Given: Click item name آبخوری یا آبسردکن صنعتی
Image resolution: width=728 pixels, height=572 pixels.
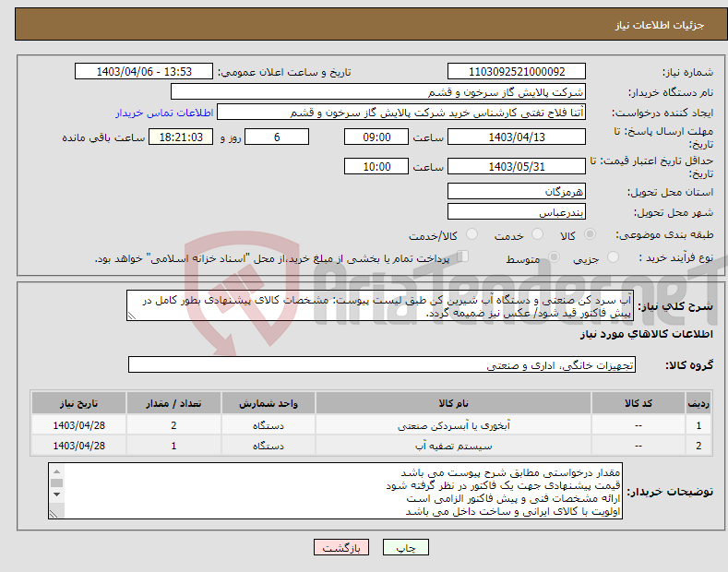Looking at the screenshot, I should pos(454,425).
